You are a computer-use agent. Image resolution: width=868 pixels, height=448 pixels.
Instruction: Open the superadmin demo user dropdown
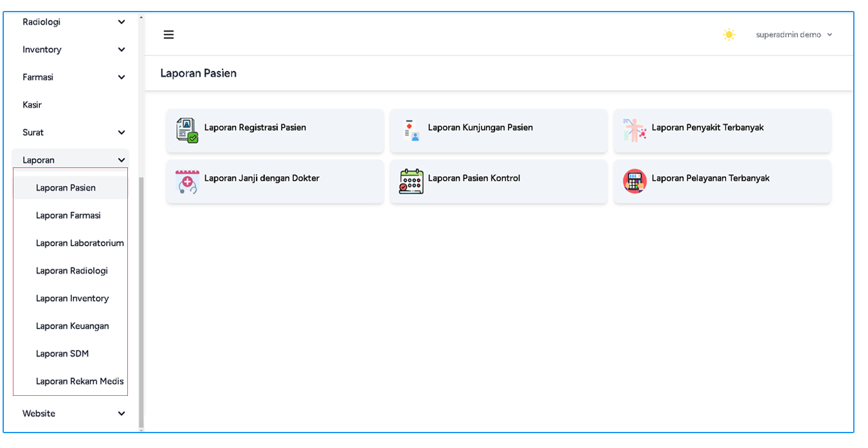794,35
